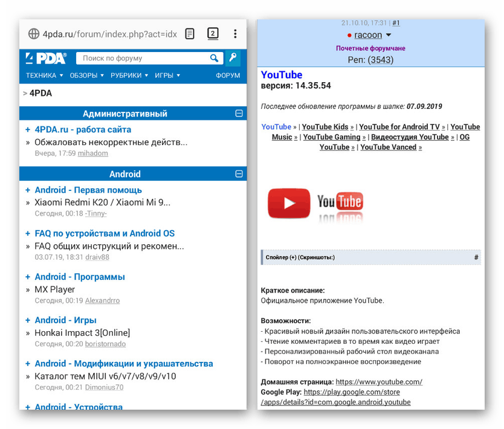Open YouTube for Android TV link

click(402, 127)
